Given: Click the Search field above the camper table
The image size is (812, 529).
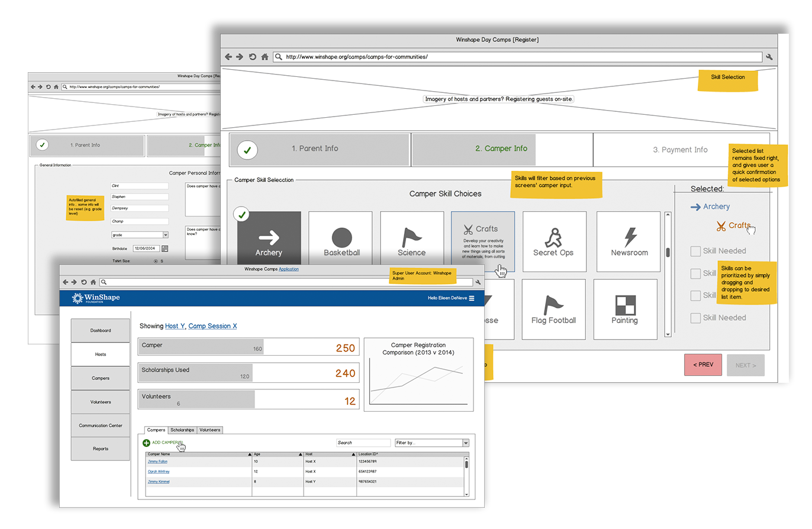Looking at the screenshot, I should click(363, 443).
